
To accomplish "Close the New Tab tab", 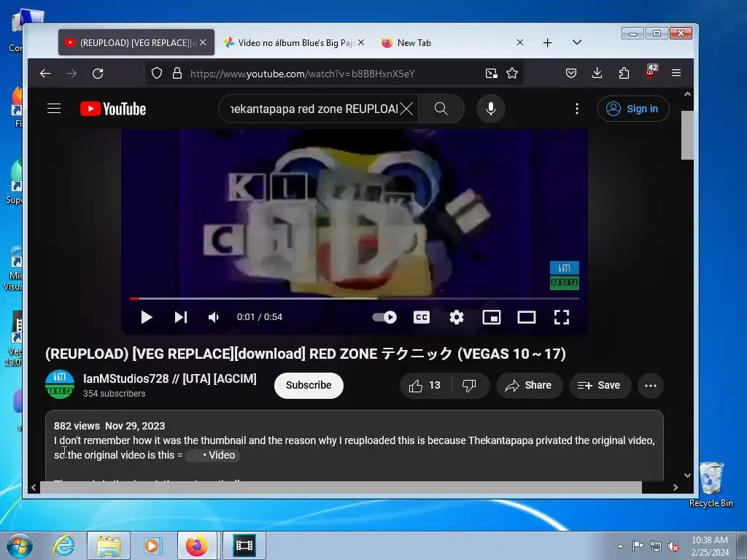I will click(x=520, y=42).
